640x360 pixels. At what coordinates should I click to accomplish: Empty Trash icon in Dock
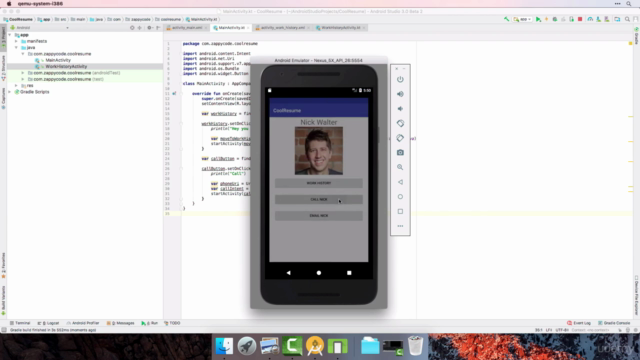[x=416, y=346]
